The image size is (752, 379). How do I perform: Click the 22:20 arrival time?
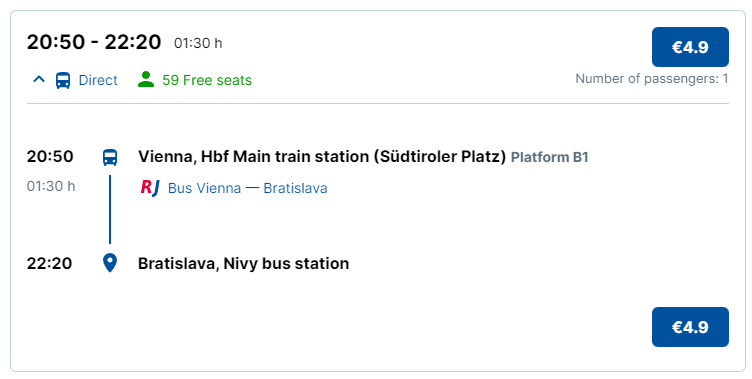click(x=49, y=263)
